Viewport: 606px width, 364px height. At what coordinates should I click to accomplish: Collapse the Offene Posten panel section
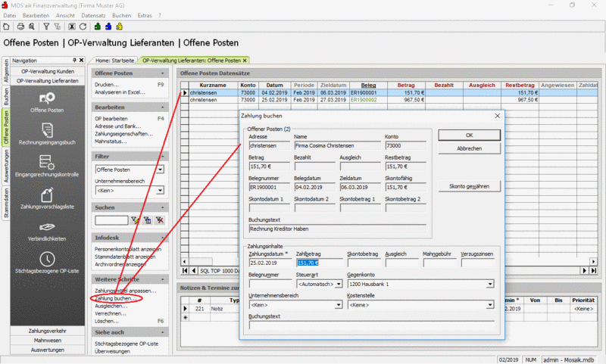(x=162, y=73)
